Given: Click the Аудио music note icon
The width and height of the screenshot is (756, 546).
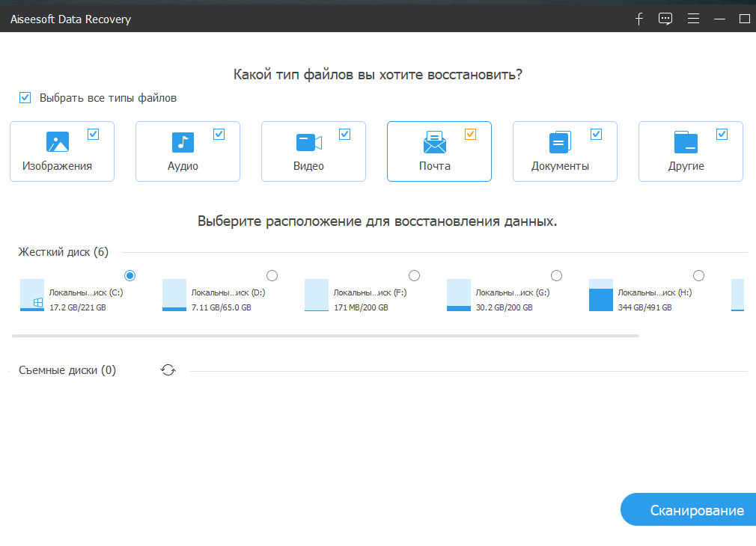Looking at the screenshot, I should tap(183, 142).
